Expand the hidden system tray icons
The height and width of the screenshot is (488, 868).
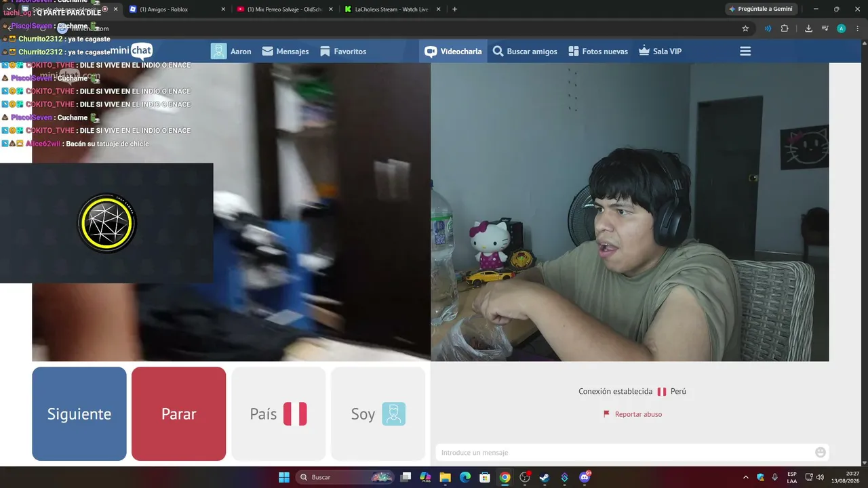coord(746,477)
